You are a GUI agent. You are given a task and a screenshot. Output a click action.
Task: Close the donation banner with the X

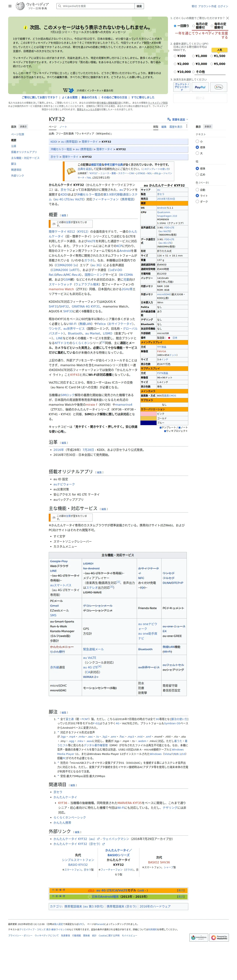point(227,18)
